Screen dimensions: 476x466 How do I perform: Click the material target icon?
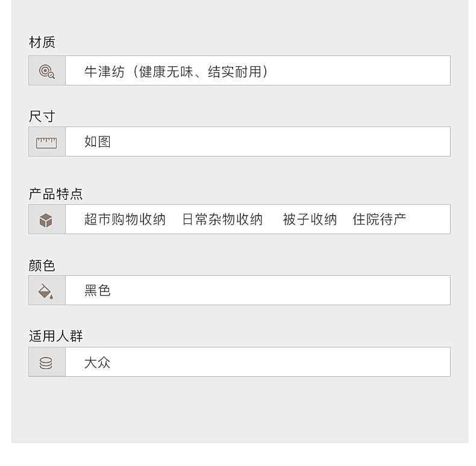click(46, 71)
